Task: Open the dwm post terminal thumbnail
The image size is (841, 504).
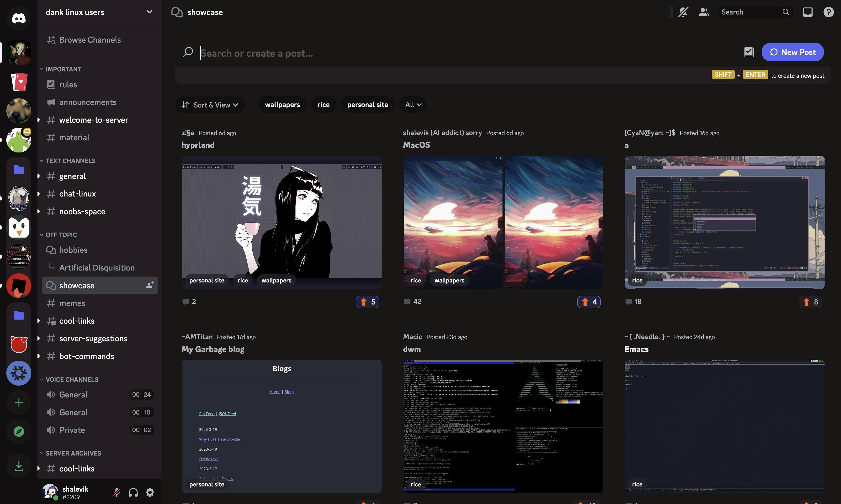Action: pyautogui.click(x=503, y=426)
